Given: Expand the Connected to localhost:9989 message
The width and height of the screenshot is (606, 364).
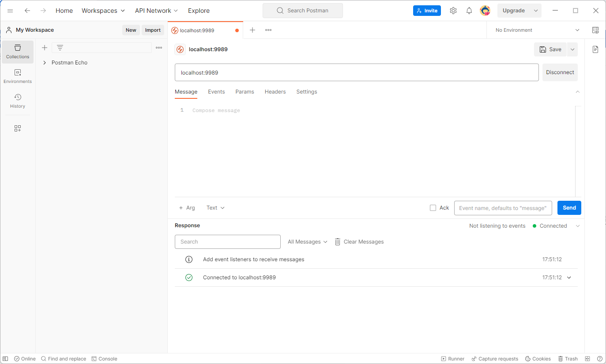Looking at the screenshot, I should tap(569, 278).
